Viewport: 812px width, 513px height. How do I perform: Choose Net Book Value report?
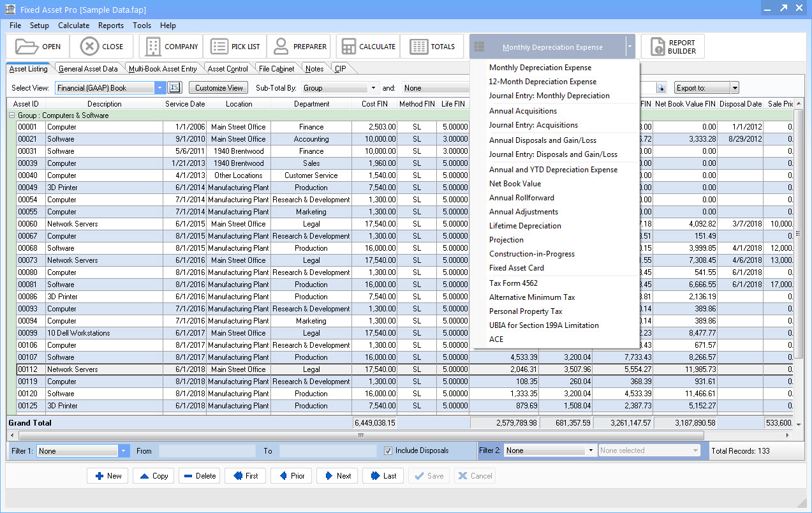click(x=515, y=184)
